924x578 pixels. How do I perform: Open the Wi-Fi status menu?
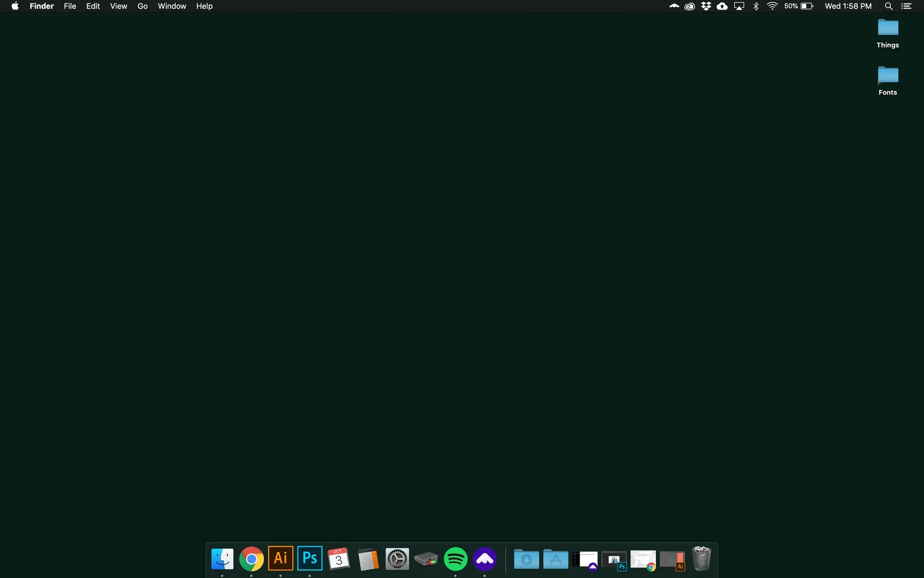[x=772, y=6]
